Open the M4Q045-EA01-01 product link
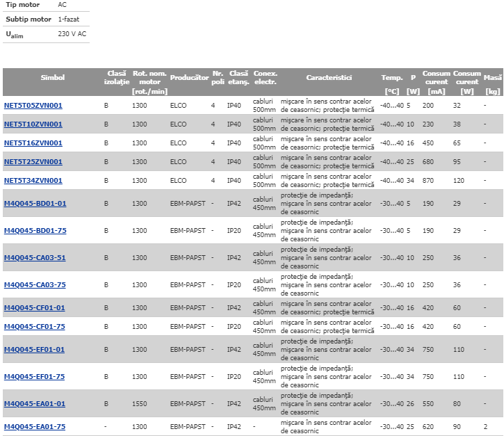The width and height of the screenshot is (504, 436). [x=34, y=404]
